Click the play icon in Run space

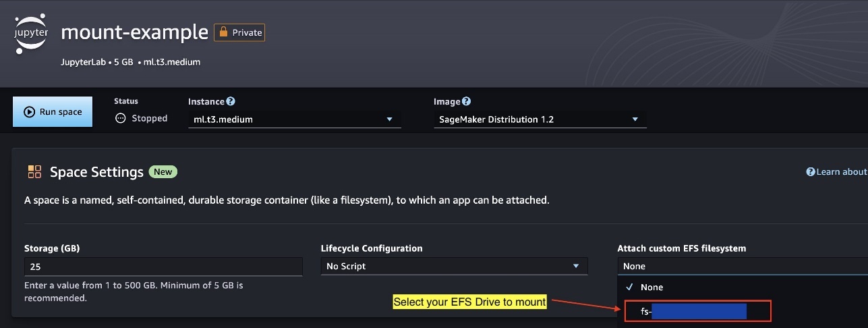(x=29, y=112)
